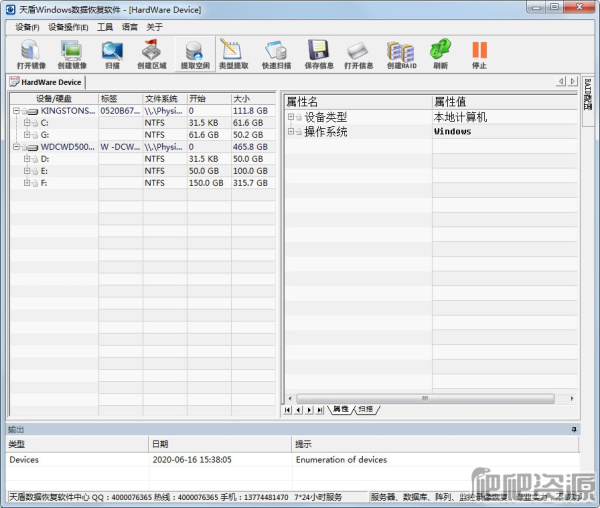Start the 扫描 (scan) tool

(x=112, y=54)
